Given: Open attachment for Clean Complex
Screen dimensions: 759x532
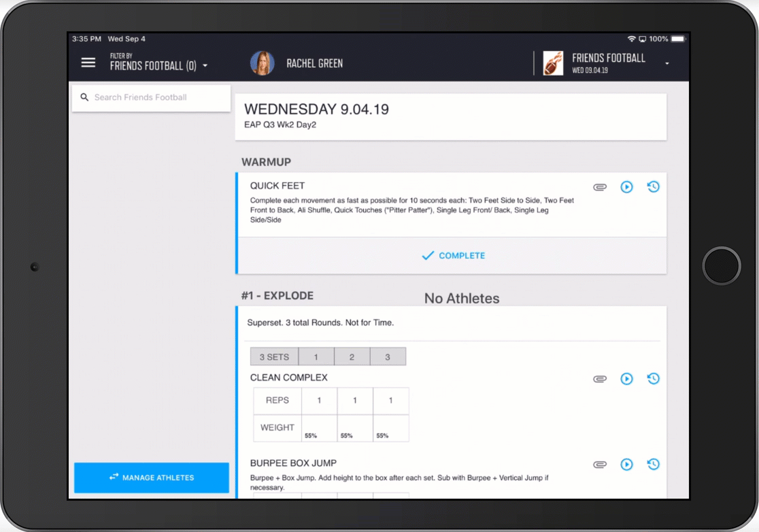Looking at the screenshot, I should point(600,378).
